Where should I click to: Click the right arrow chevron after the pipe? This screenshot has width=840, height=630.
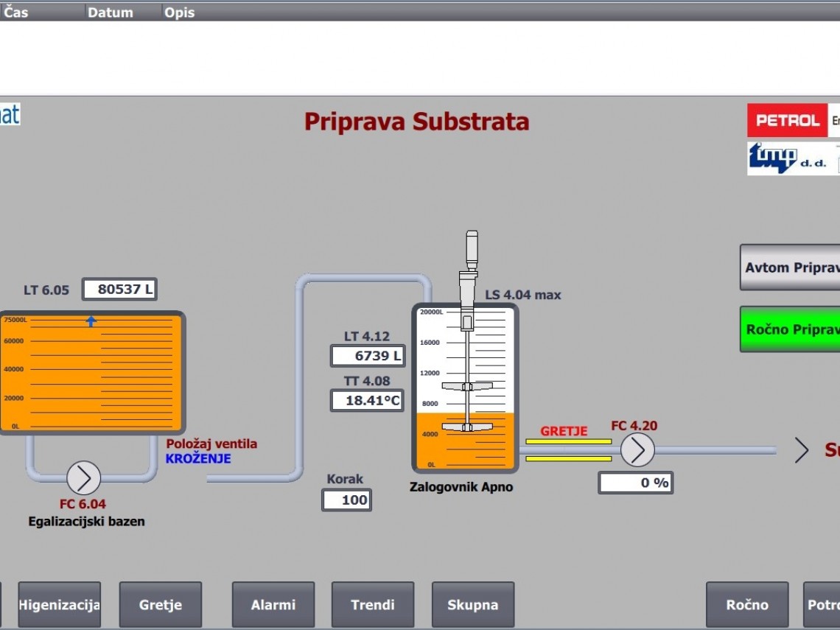point(802,450)
